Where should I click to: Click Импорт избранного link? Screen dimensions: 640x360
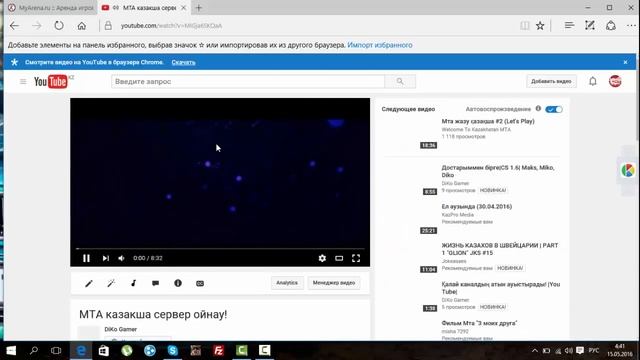380,45
